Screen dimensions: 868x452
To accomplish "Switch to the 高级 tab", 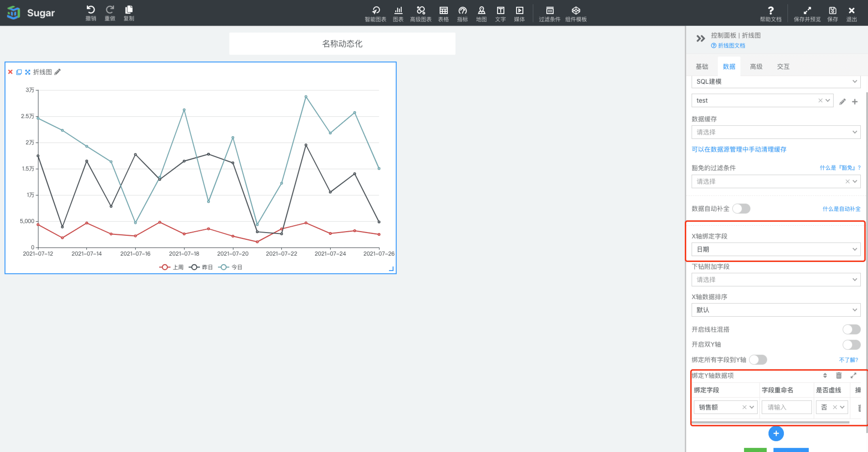I will coord(756,67).
